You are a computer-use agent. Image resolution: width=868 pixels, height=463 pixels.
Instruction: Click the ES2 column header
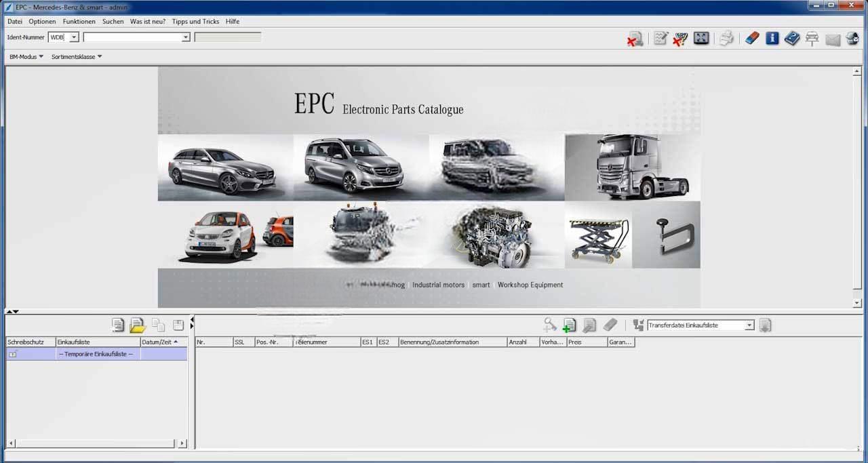coord(388,342)
